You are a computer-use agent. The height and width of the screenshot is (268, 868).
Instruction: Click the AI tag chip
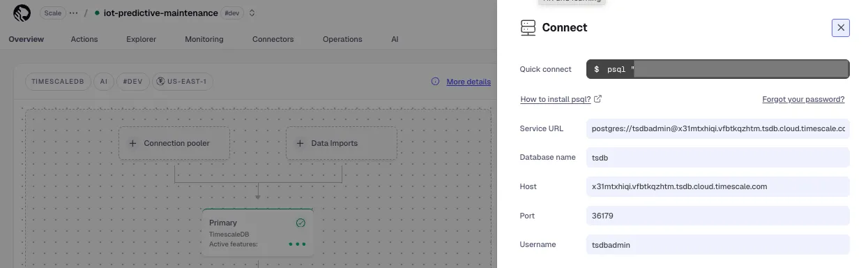tap(103, 82)
